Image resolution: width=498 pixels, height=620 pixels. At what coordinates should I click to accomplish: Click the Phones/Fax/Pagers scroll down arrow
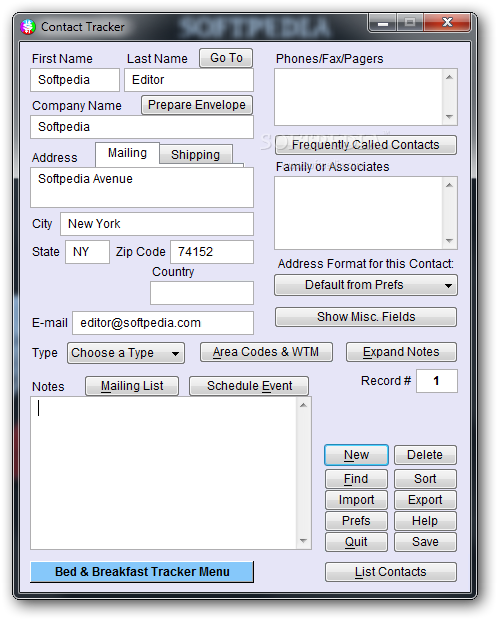coord(449,117)
